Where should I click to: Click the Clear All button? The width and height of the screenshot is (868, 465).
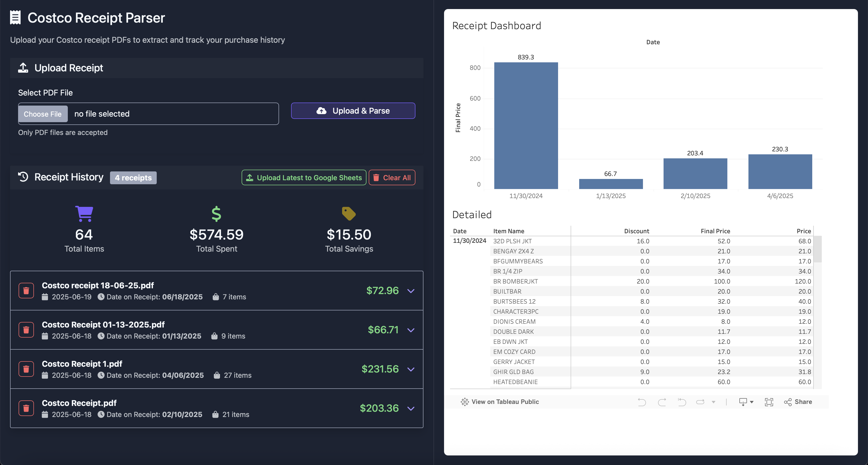point(392,177)
